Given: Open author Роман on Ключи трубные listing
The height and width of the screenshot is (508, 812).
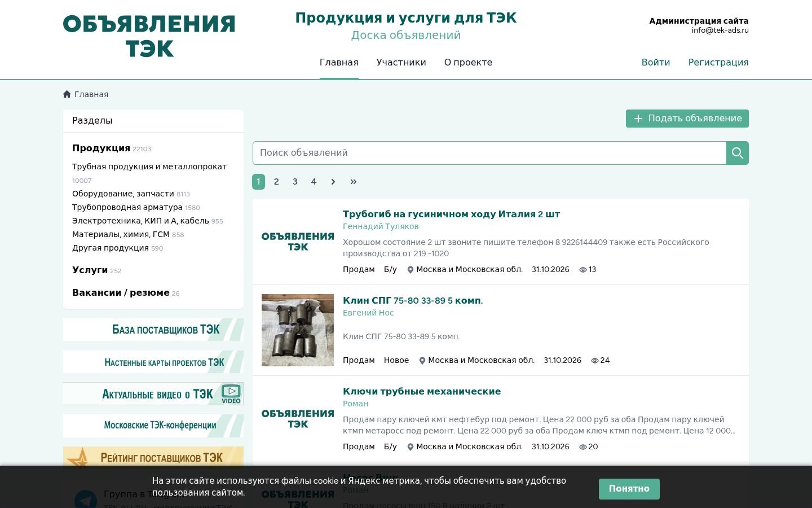Looking at the screenshot, I should 355,404.
